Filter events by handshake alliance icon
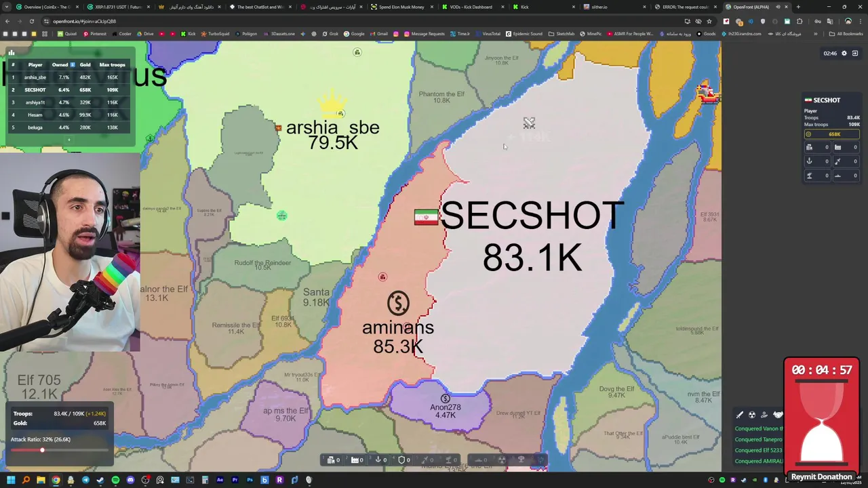868x488 pixels. tap(778, 415)
